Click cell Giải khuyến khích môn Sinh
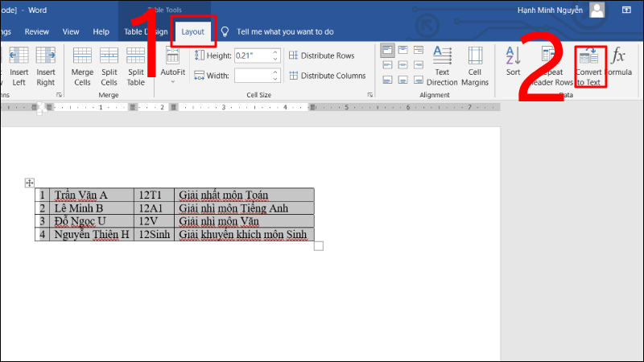Viewport: 644px width, 362px height. (245, 234)
